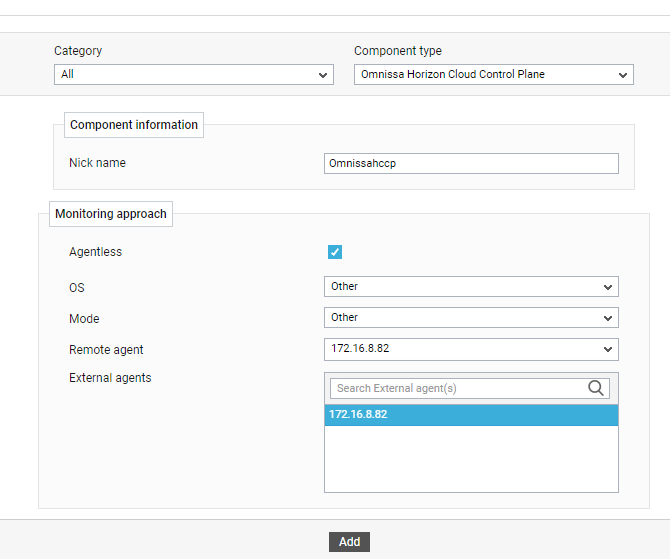Click the magnifier search icon
The width and height of the screenshot is (670, 559).
(596, 389)
